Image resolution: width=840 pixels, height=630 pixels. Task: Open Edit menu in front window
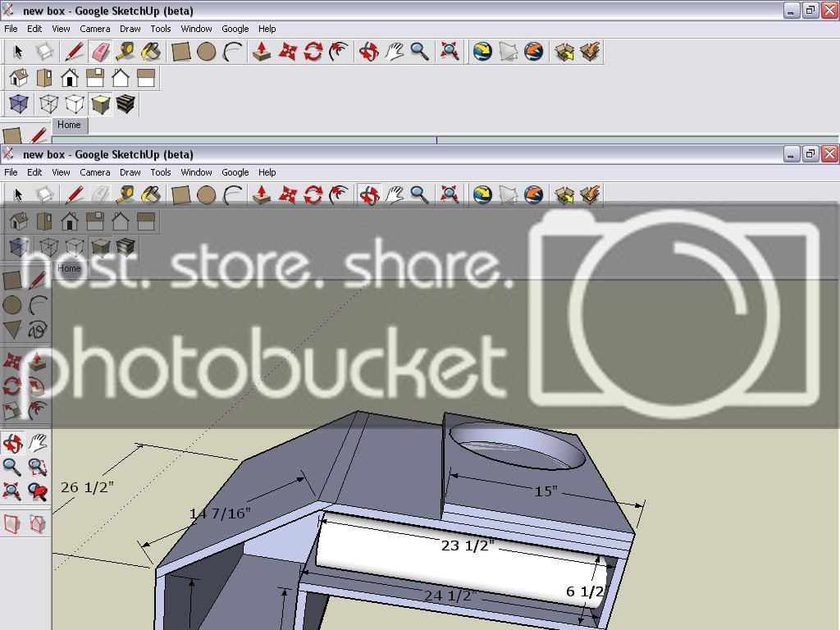coord(34,172)
